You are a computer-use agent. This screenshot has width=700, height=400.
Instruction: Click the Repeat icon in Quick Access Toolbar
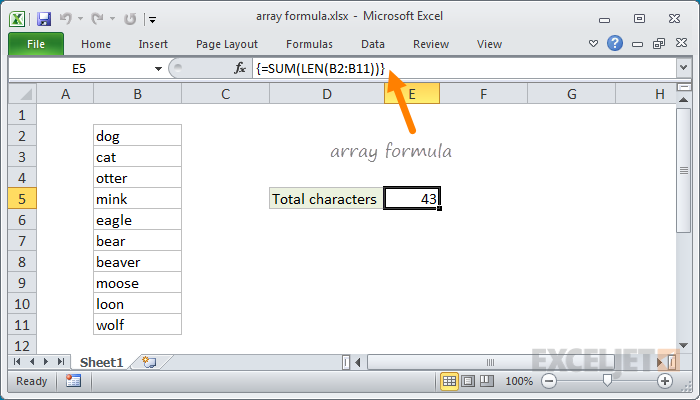click(130, 19)
